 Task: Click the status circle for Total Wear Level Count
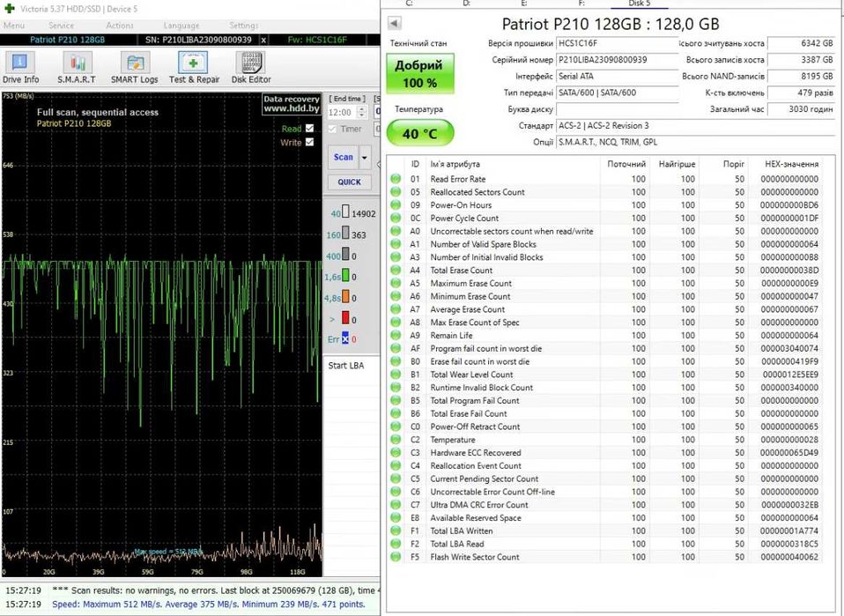click(x=396, y=375)
